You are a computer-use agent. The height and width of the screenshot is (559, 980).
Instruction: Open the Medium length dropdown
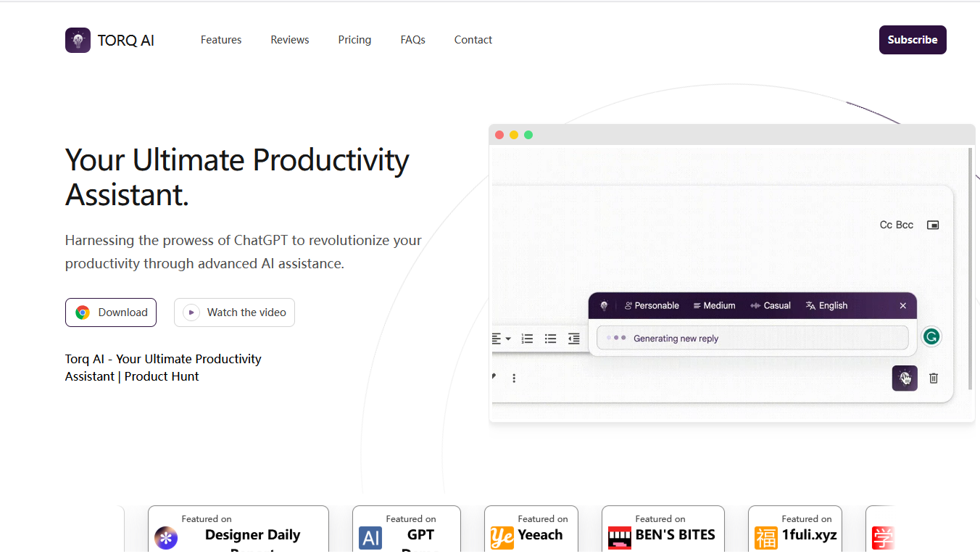714,306
